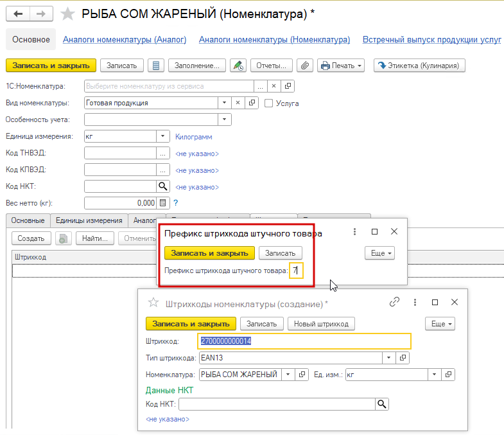The height and width of the screenshot is (435, 504).
Task: Click the pencil-with-clock icon in the toolbar
Action: point(238,66)
